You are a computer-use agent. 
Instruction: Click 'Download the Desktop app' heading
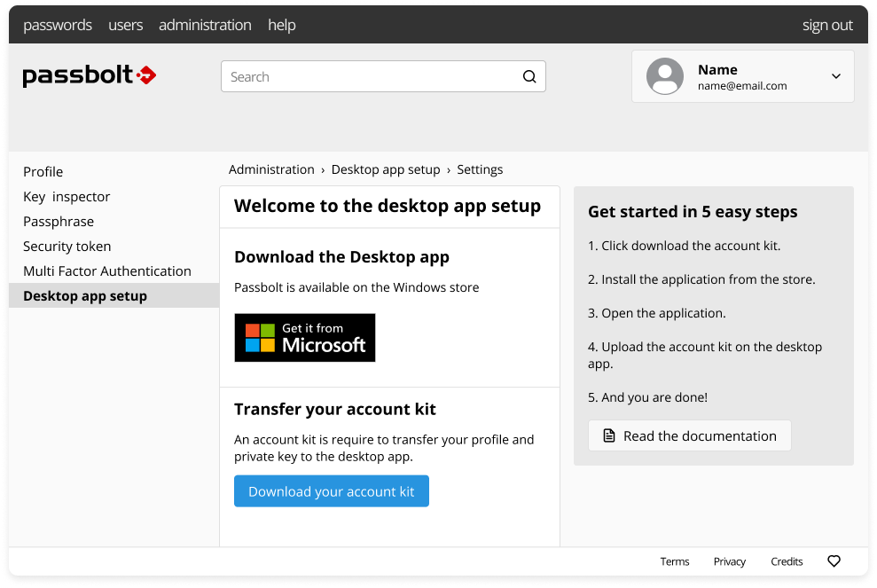click(x=341, y=257)
